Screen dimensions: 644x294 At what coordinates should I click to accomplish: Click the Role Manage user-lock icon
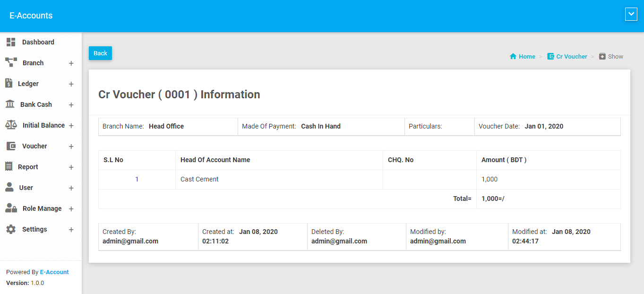click(11, 208)
